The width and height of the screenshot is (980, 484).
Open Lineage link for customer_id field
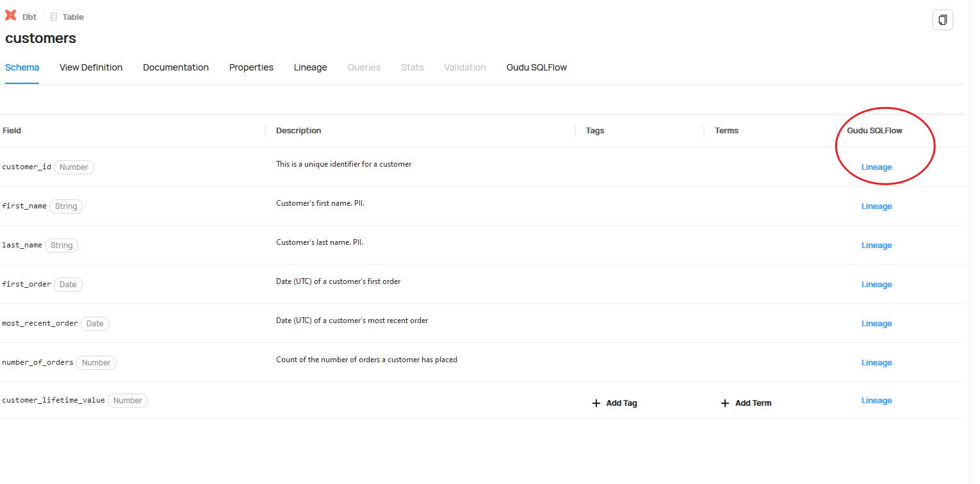[x=876, y=167]
